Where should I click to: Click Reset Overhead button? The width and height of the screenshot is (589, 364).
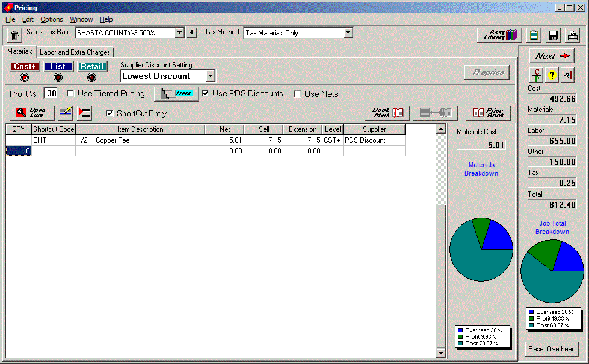coord(552,348)
